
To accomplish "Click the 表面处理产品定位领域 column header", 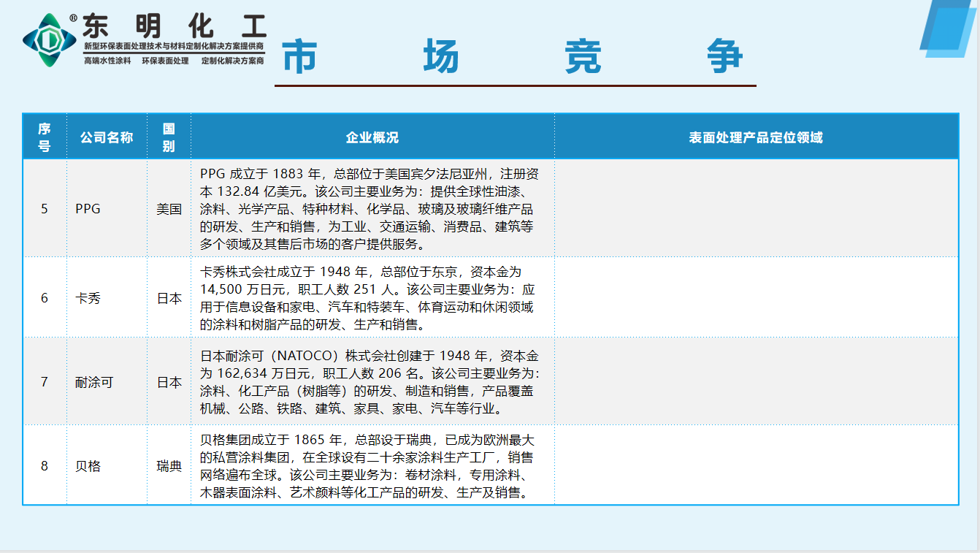I will click(x=756, y=137).
